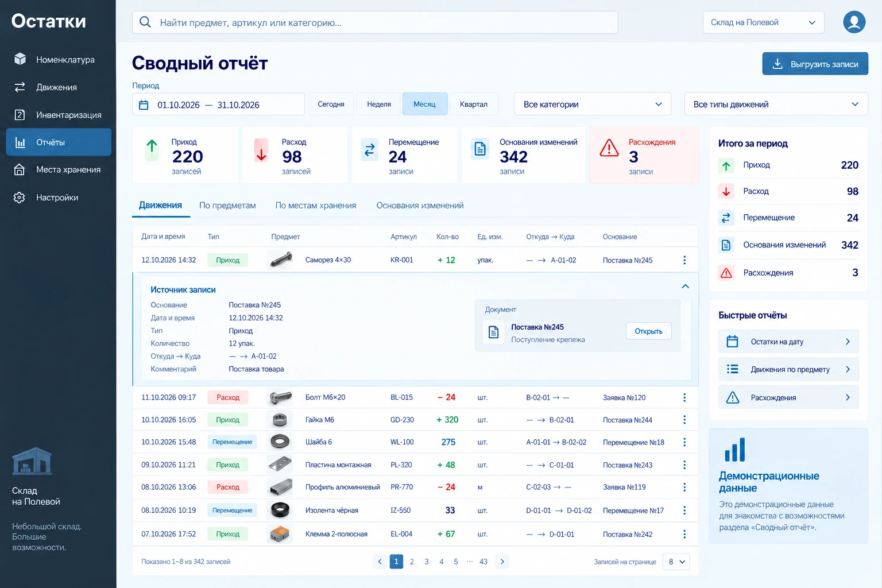Screen dimensions: 882x588
Task: Open row menu for Шайба 6
Action: (x=684, y=442)
